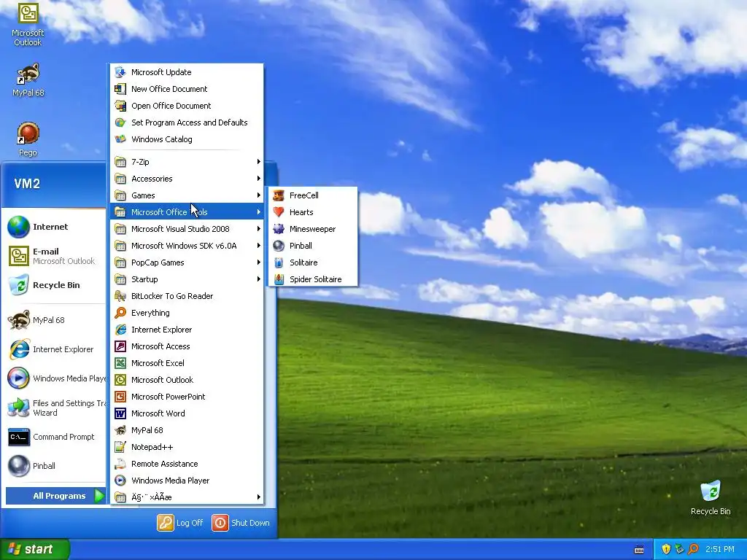Open Notepad++ from All Programs

(x=187, y=447)
